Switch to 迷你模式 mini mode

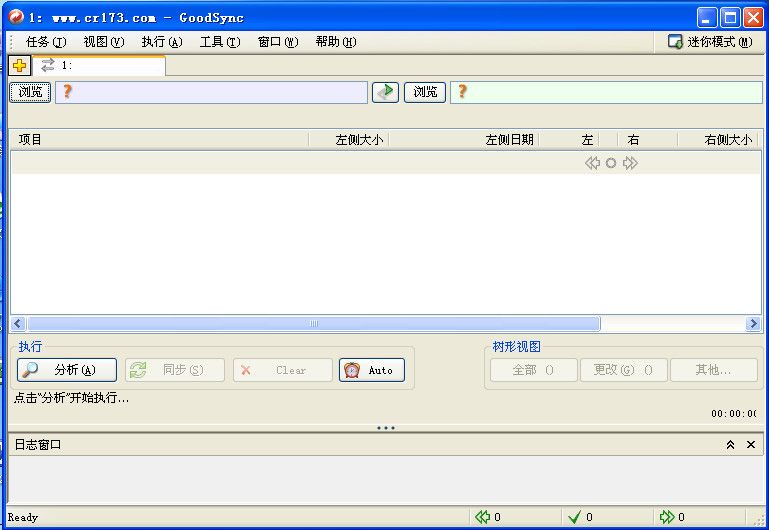pyautogui.click(x=710, y=42)
